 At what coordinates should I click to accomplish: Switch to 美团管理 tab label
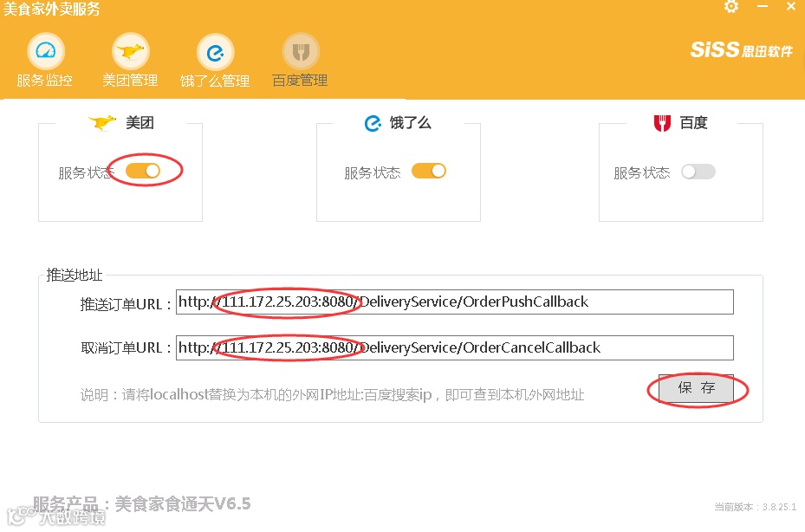(x=130, y=80)
